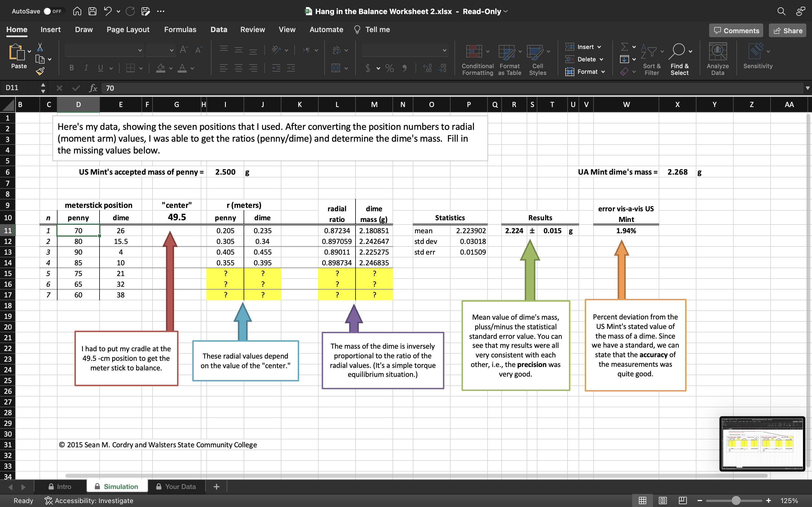Apply currency number format
This screenshot has width=812, height=507.
coord(368,68)
